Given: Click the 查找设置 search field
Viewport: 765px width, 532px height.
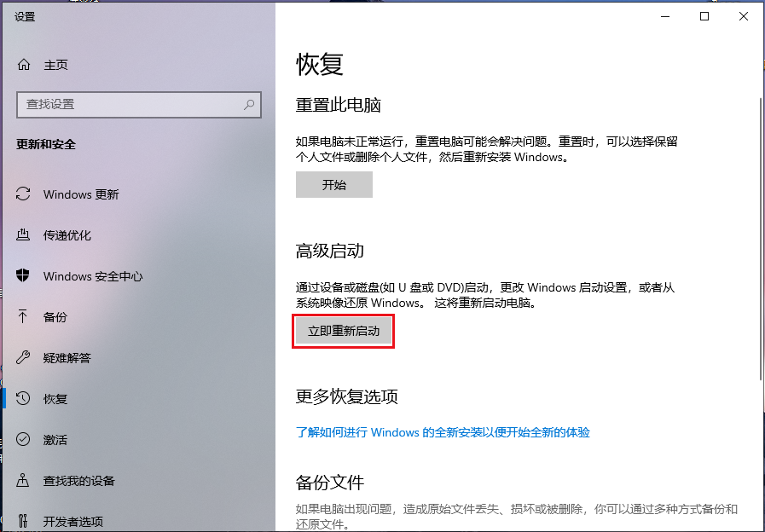Looking at the screenshot, I should pyautogui.click(x=128, y=104).
